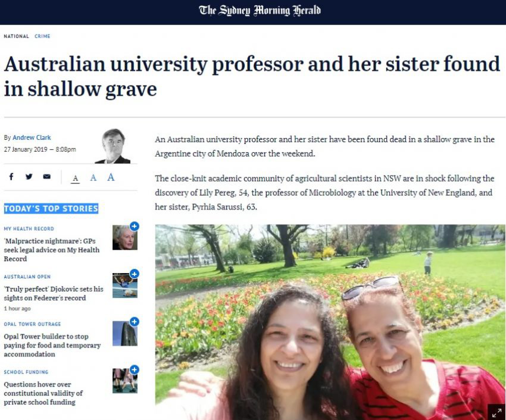This screenshot has height=420, width=506.
Task: Share the article on Facebook
Action: (x=11, y=177)
